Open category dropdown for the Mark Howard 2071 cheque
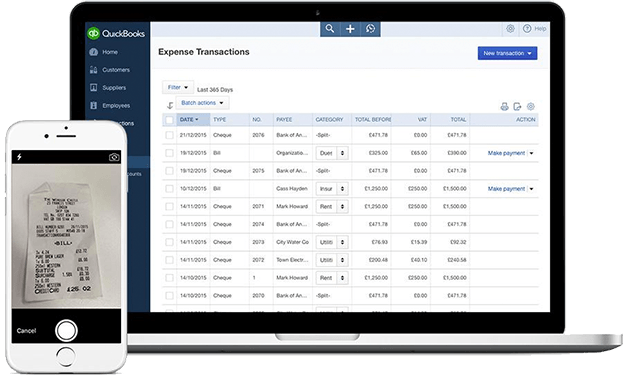The height and width of the screenshot is (375, 627). tap(332, 206)
